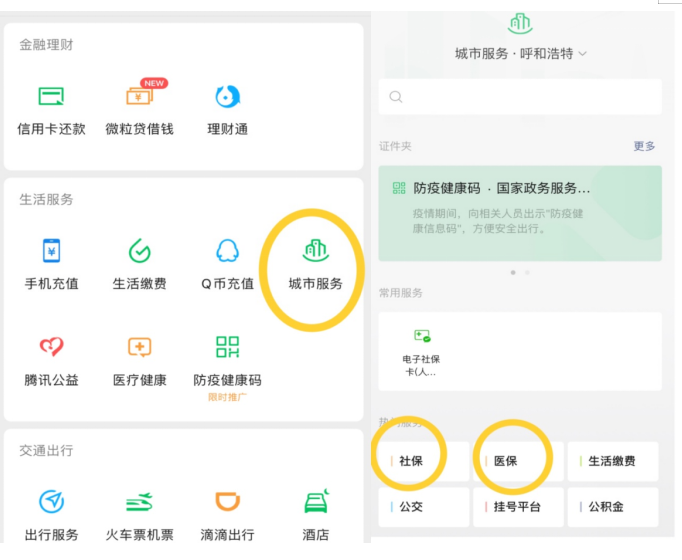Open 理财通 wealth management icon
Image resolution: width=682 pixels, height=560 pixels.
[227, 98]
